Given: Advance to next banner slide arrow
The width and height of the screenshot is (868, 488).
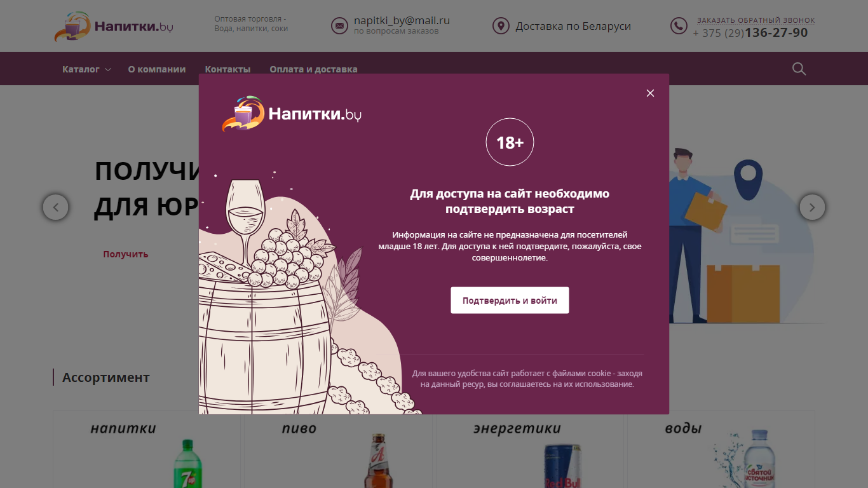Looking at the screenshot, I should click(x=812, y=207).
